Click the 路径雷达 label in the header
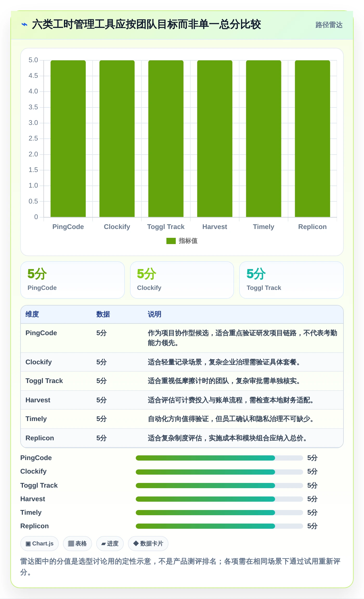 point(329,25)
